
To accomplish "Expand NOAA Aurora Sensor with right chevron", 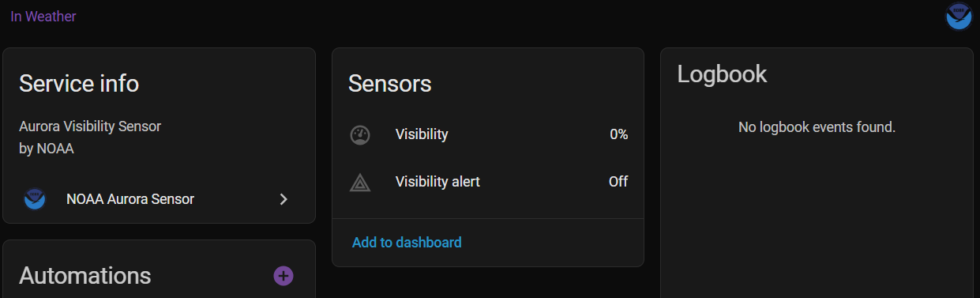I will [x=283, y=199].
